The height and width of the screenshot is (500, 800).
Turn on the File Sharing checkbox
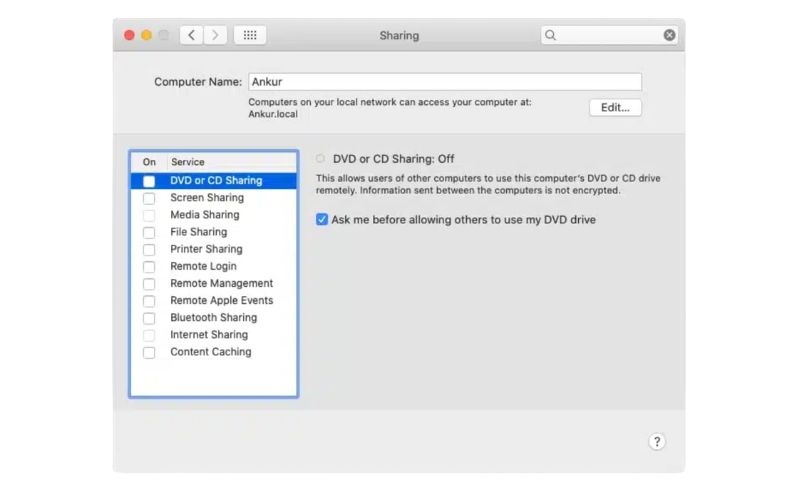pos(149,233)
